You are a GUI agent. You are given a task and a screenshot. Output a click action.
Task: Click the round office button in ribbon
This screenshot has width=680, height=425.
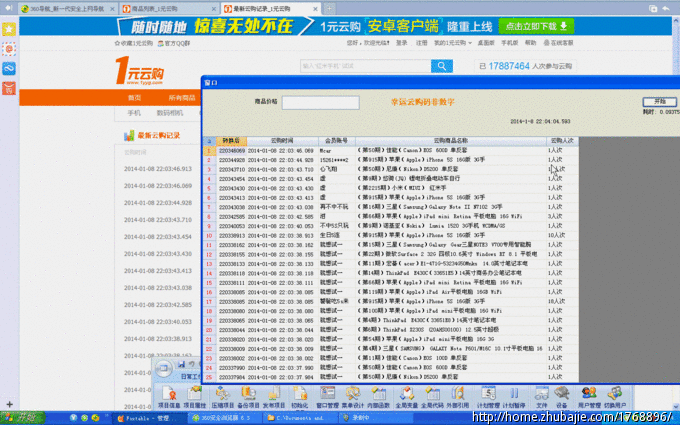tap(163, 368)
